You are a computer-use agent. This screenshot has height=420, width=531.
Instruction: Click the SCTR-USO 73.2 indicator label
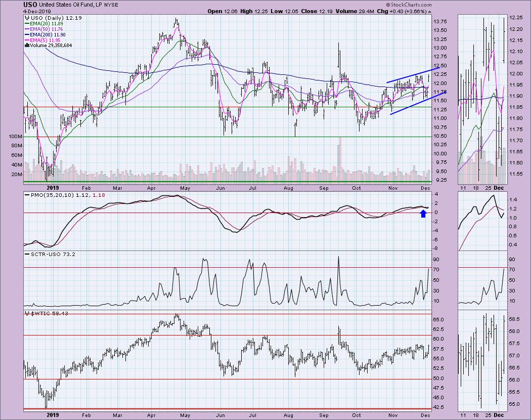(53, 254)
